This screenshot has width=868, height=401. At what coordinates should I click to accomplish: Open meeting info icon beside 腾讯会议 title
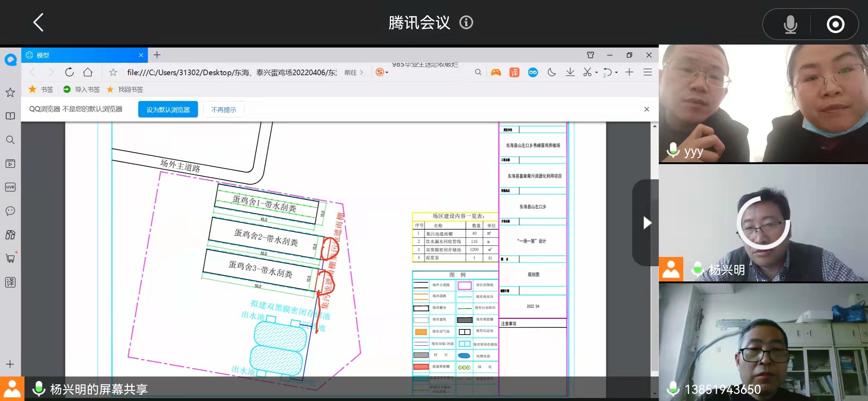point(466,23)
